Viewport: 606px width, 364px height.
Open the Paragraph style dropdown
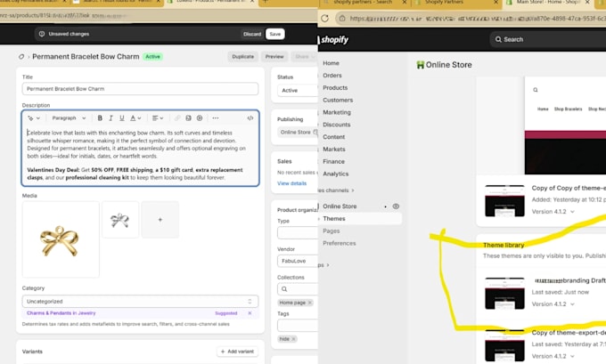point(69,118)
